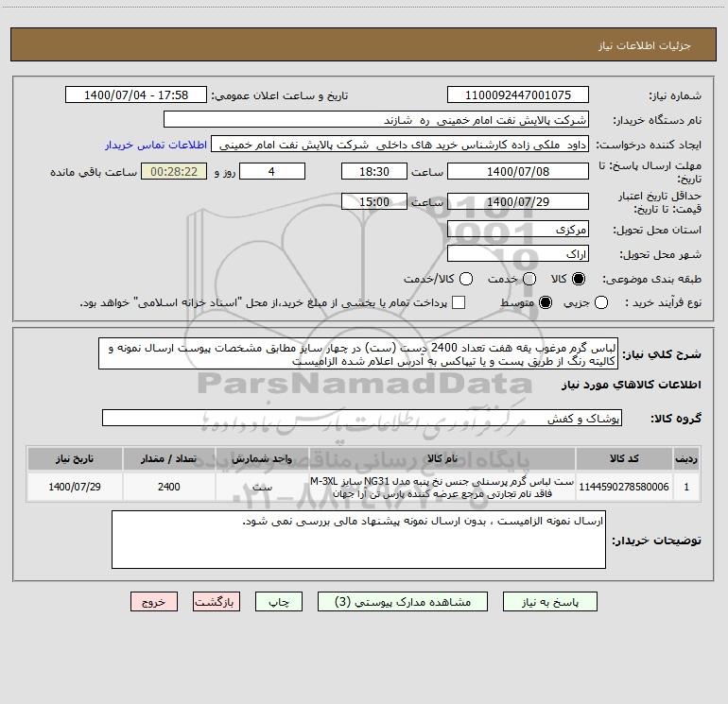Select the کالا radio button
The image size is (728, 704).
(x=579, y=279)
